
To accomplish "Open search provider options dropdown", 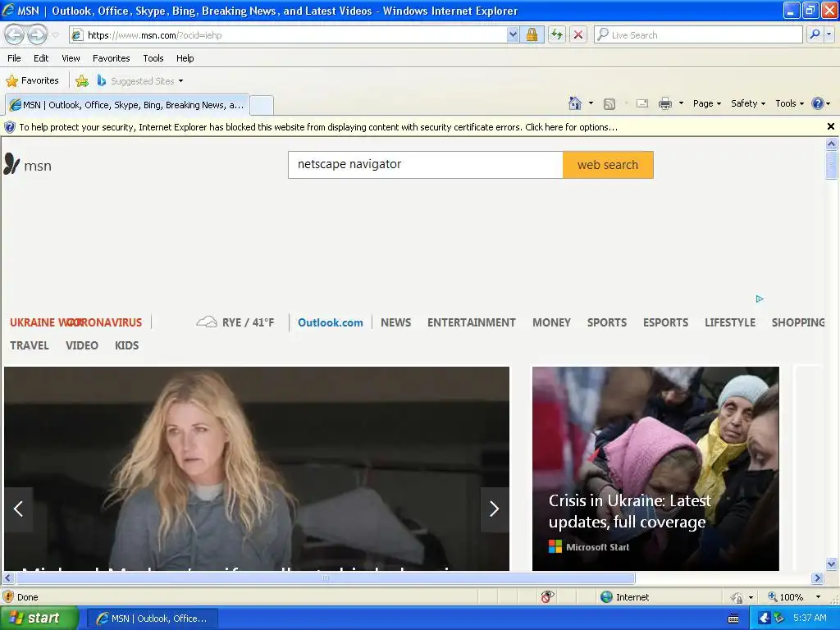I will [x=829, y=34].
